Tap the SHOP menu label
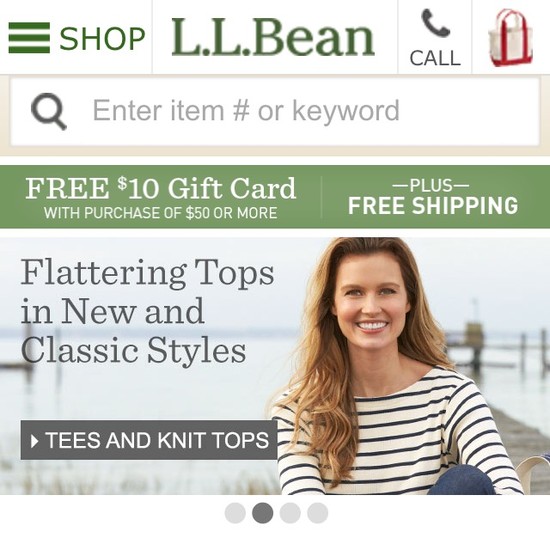 102,38
